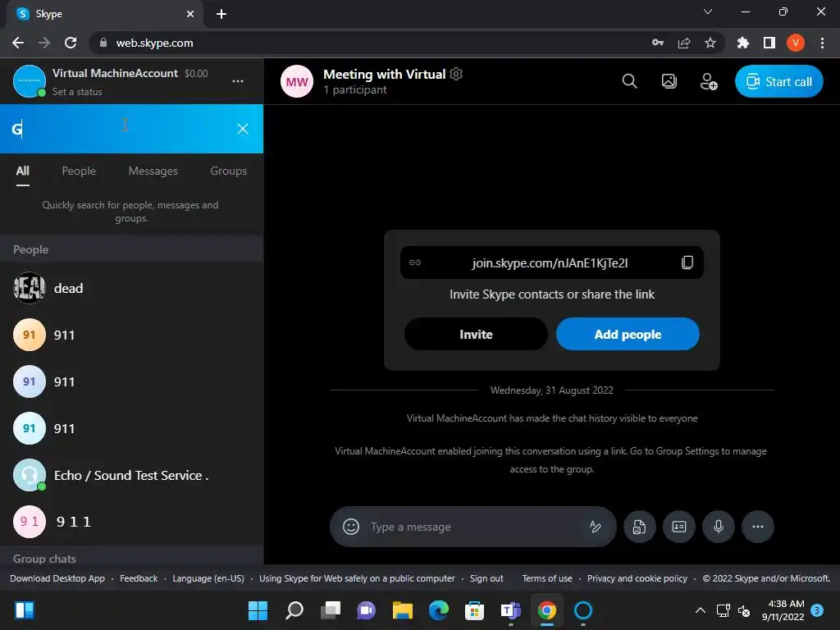Open the conversation gallery icon
Viewport: 840px width, 630px height.
point(669,81)
